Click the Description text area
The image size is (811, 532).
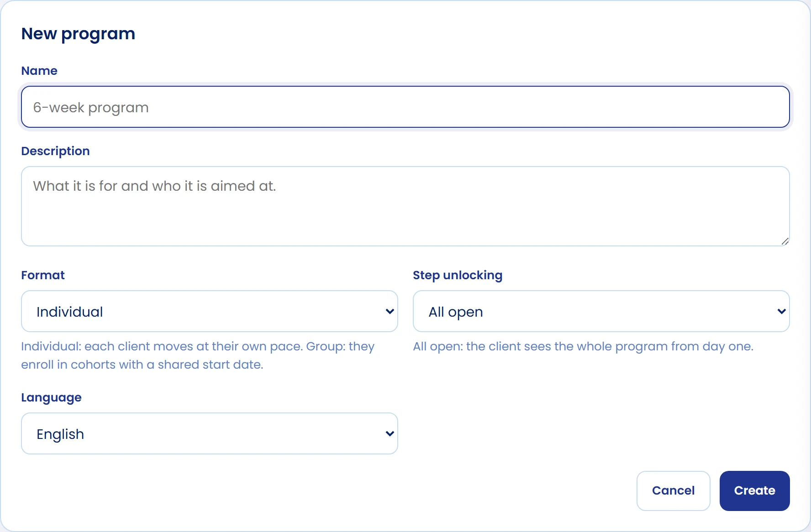click(405, 206)
